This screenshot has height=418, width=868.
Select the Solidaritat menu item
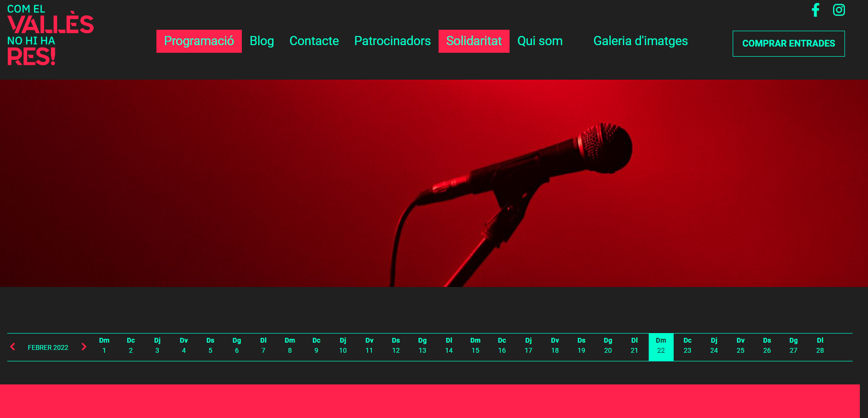[474, 41]
